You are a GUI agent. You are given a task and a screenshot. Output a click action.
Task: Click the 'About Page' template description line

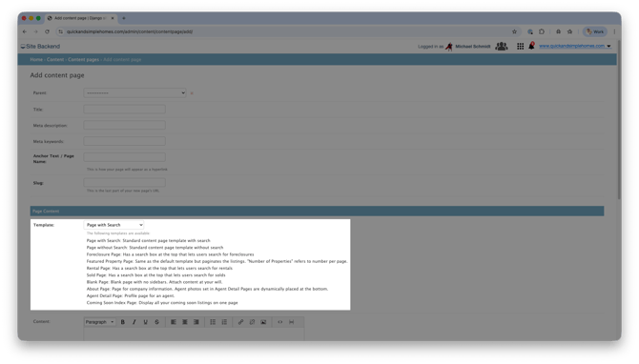pos(207,289)
